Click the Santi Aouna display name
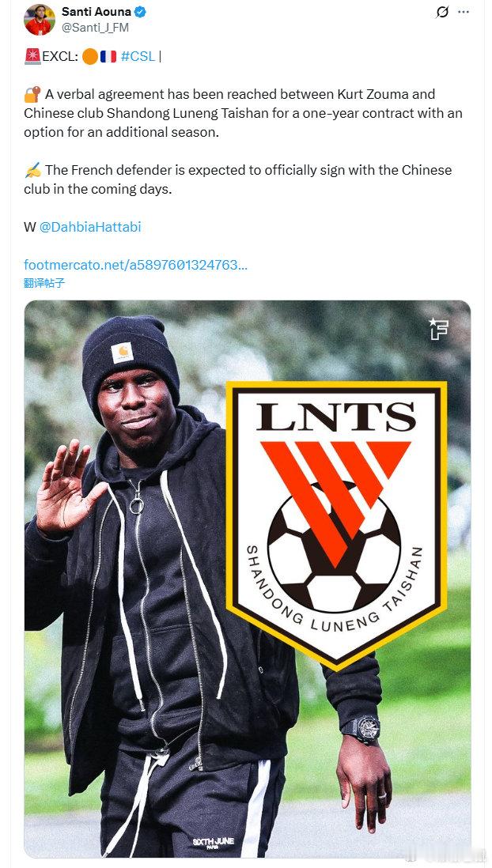492x868 pixels. pos(97,12)
